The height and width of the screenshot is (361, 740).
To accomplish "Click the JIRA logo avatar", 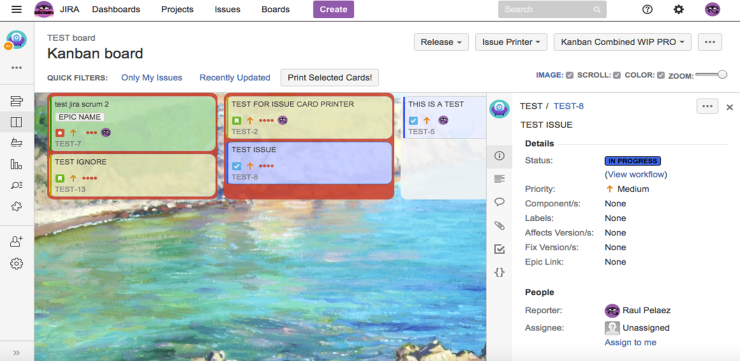I will pos(44,9).
